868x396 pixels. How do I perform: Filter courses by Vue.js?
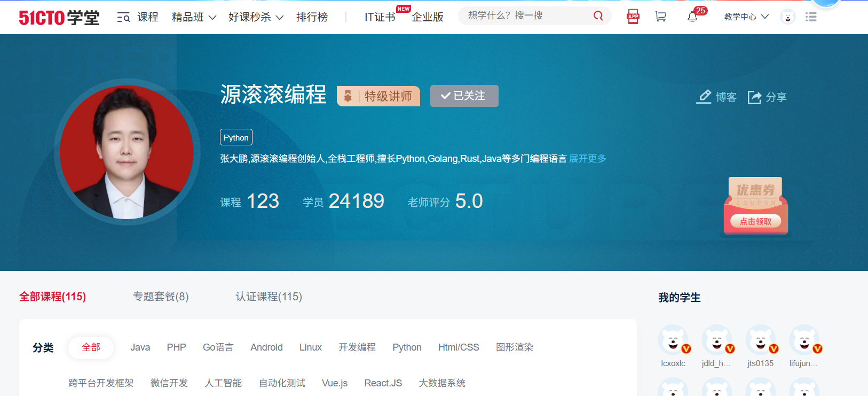click(335, 383)
